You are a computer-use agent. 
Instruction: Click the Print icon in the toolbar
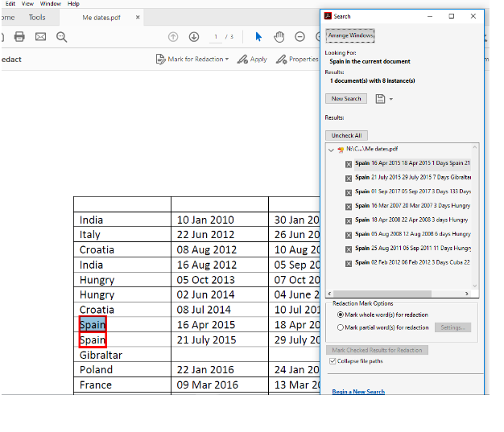point(19,37)
